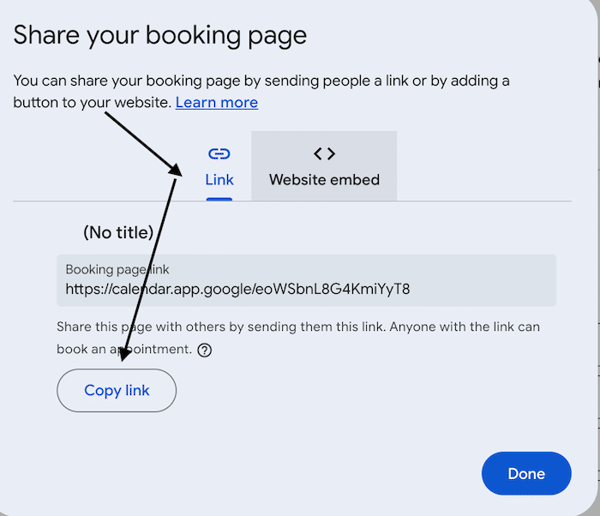
Task: Click the calendar.app.google booking URL text
Action: [237, 290]
